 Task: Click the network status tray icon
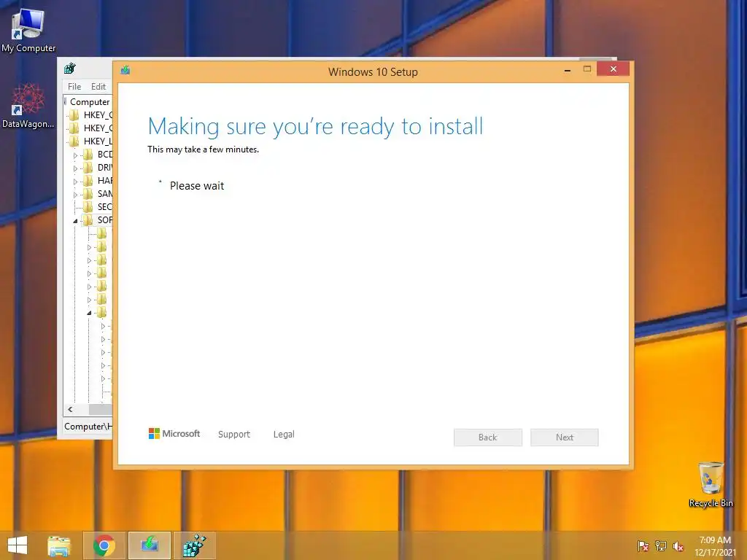coord(660,546)
